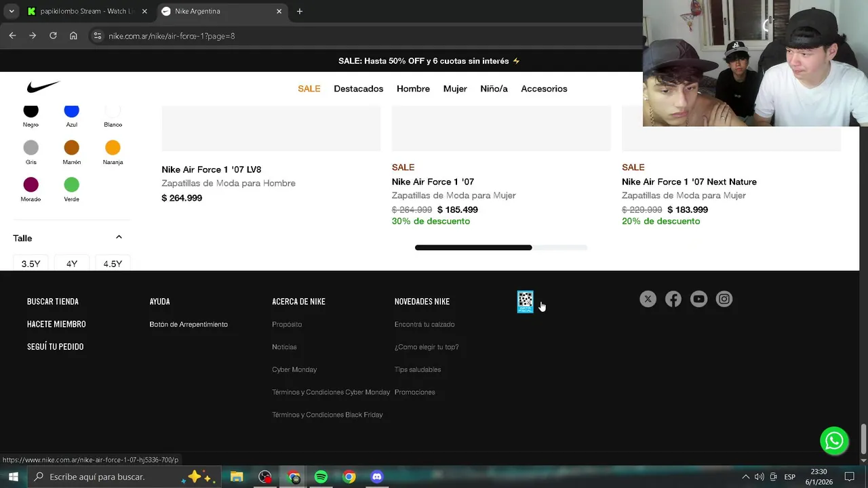868x488 pixels.
Task: Open the WhatsApp chat bubble
Action: (834, 441)
